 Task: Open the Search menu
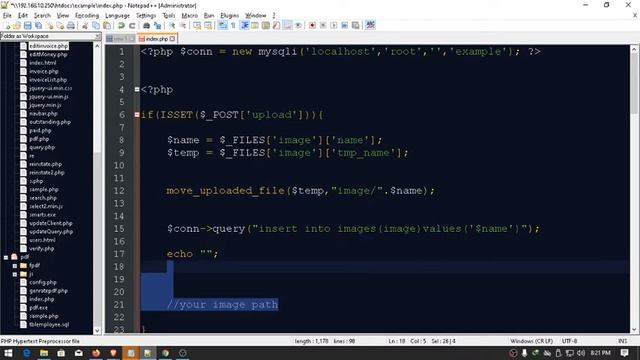pyautogui.click(x=42, y=16)
